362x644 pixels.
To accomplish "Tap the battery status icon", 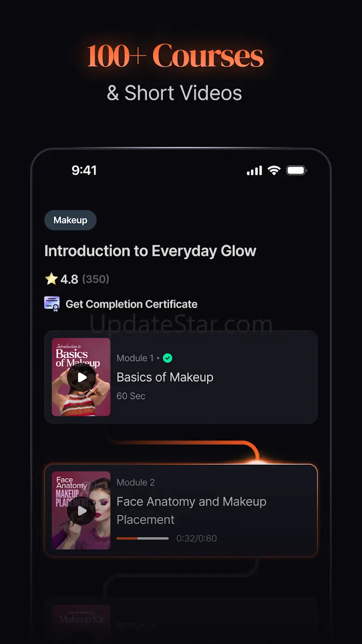I will [x=297, y=171].
